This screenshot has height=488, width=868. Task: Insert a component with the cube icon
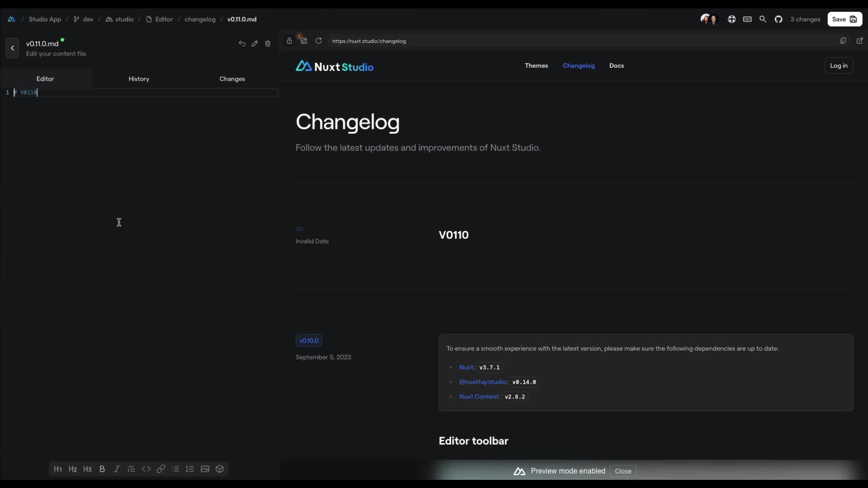[x=220, y=469]
